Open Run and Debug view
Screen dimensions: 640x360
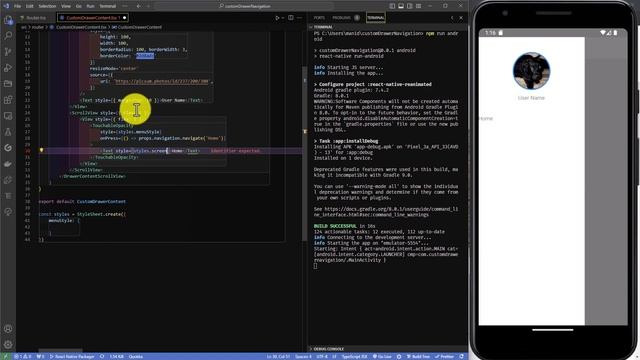point(8,68)
